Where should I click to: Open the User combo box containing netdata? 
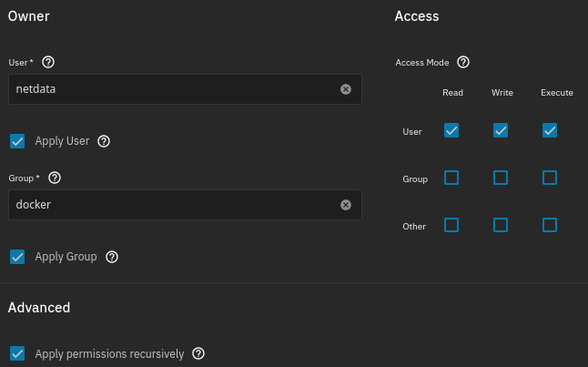[x=173, y=89]
